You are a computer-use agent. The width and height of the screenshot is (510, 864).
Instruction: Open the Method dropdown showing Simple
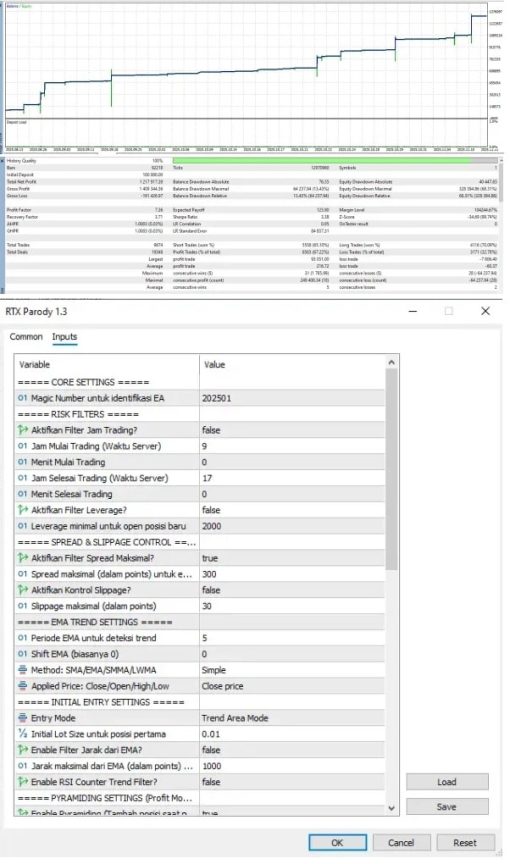point(292,669)
